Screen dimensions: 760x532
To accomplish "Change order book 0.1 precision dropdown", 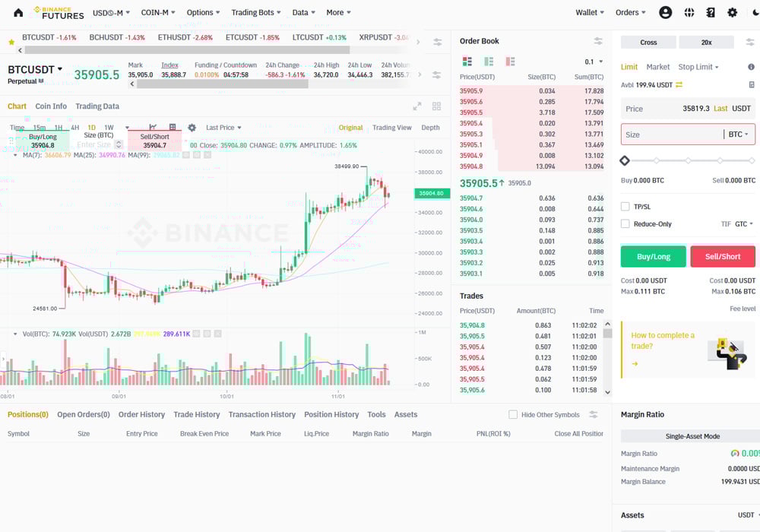I will (594, 62).
